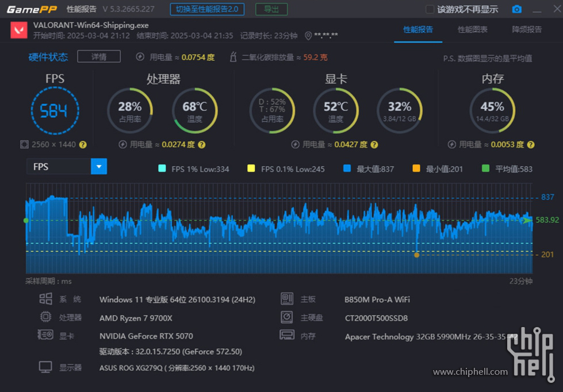
Task: Click the text B850M Pro-A WiFi
Action: [x=377, y=299]
